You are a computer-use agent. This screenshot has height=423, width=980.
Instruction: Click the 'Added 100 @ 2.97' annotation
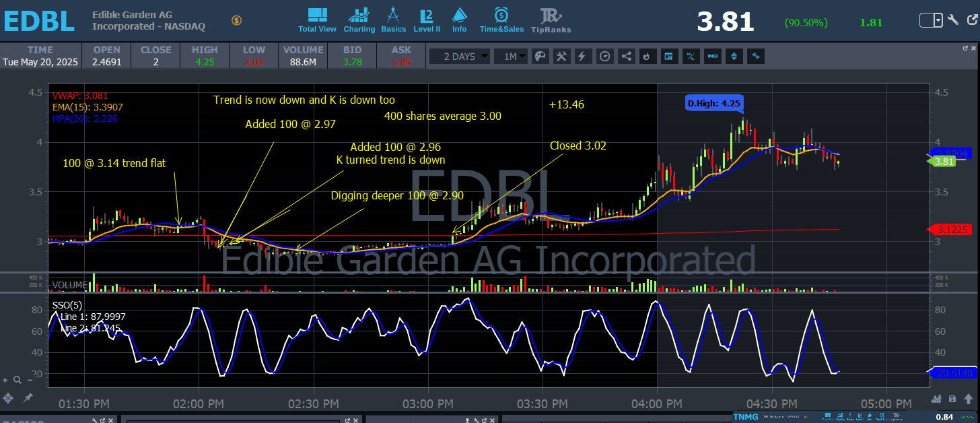pyautogui.click(x=290, y=124)
